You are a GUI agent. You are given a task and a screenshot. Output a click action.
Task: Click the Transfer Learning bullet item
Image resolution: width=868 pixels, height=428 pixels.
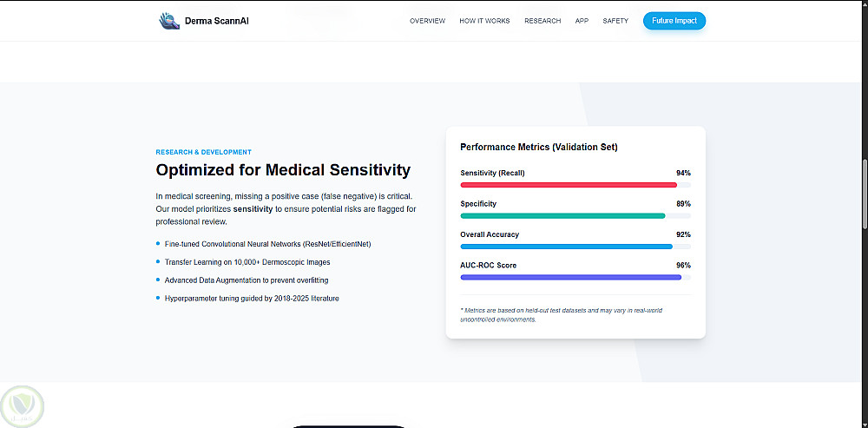(x=247, y=262)
